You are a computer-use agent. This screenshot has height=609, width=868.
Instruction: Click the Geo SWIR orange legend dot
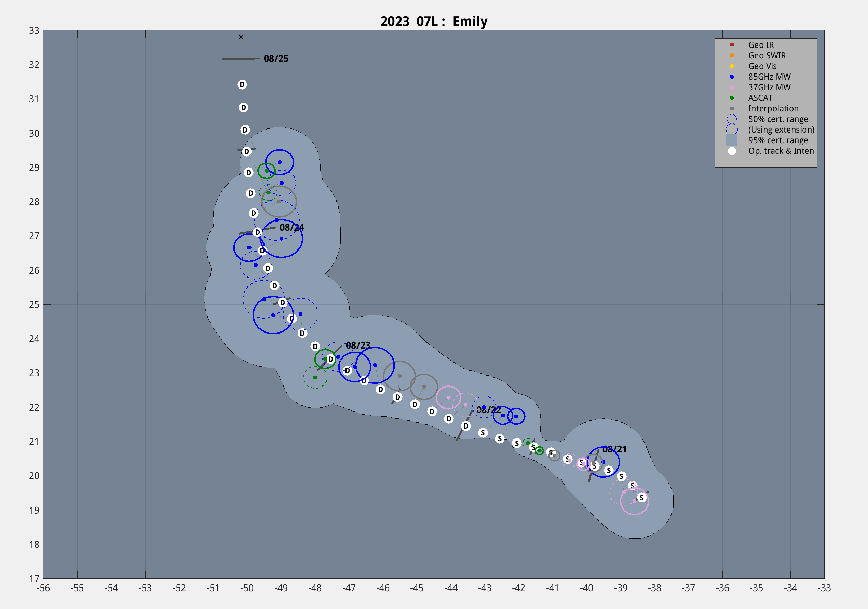(x=732, y=55)
